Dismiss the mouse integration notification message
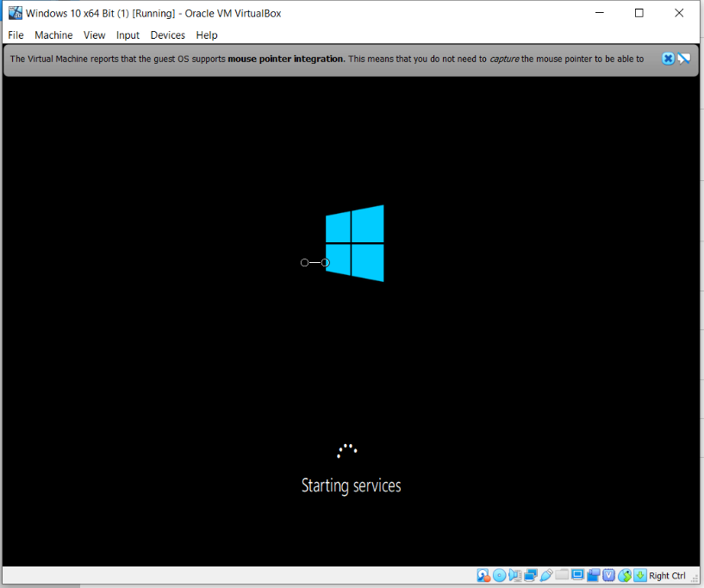This screenshot has width=704, height=588. [668, 58]
